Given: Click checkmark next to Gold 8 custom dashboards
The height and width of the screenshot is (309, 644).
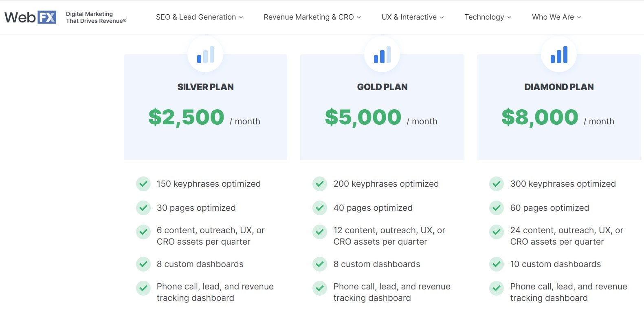Looking at the screenshot, I should point(320,264).
